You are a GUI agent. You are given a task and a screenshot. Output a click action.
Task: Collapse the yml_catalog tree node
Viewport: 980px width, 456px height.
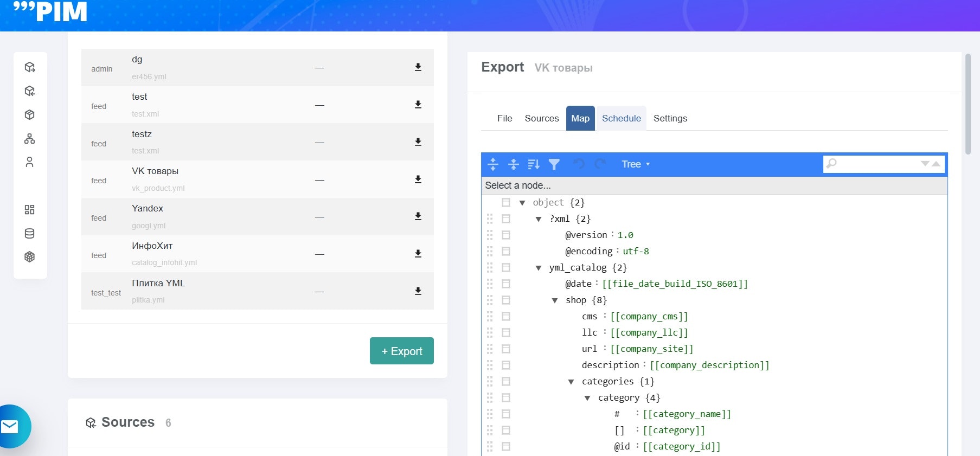point(539,268)
